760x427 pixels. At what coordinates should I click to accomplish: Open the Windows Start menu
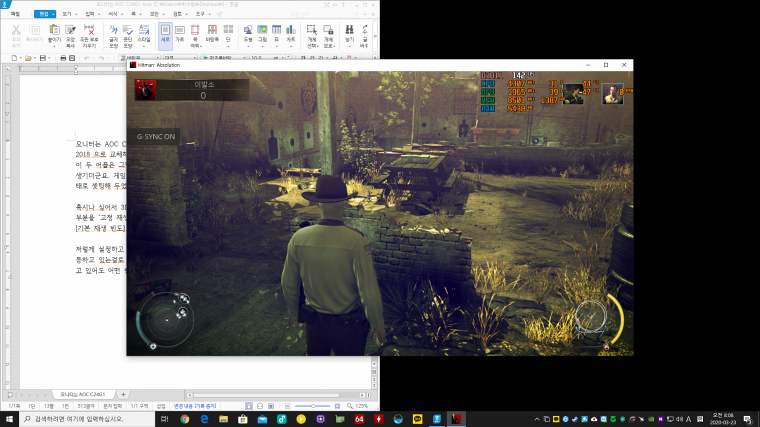[9, 419]
